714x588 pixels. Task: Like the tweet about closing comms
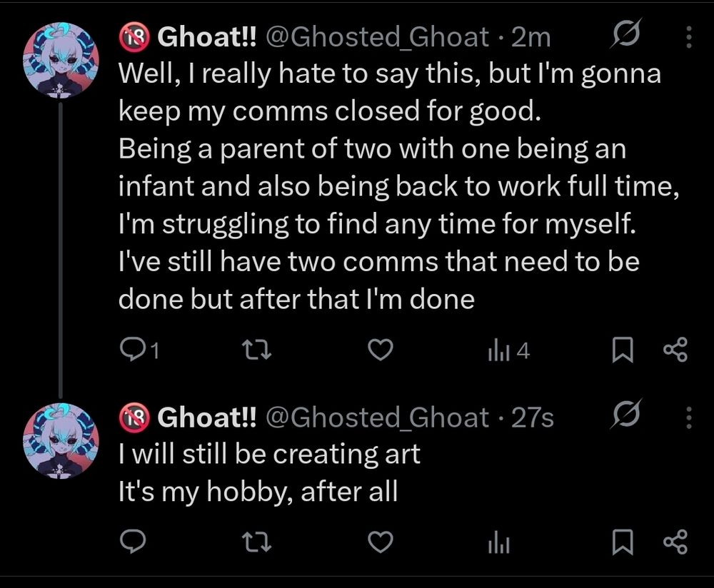tap(381, 350)
